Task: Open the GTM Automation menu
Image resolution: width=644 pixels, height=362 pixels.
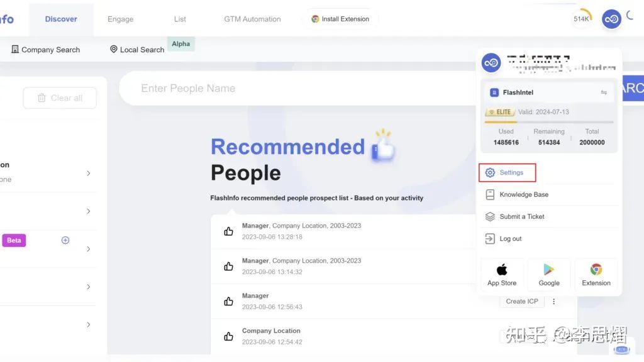Action: coord(252,19)
